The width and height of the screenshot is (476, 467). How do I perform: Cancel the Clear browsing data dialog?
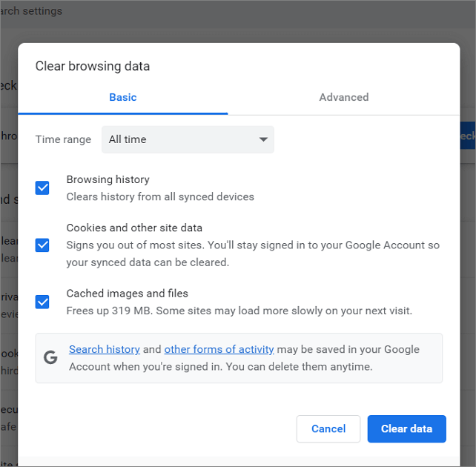[x=328, y=428]
